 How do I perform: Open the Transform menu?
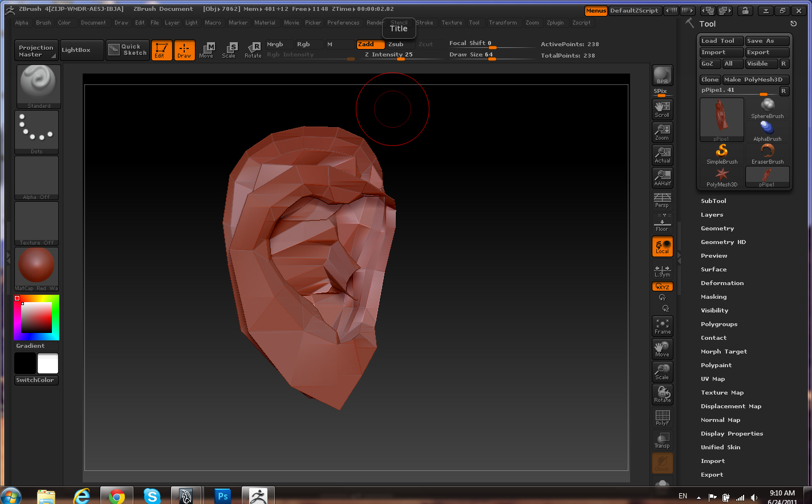point(504,23)
